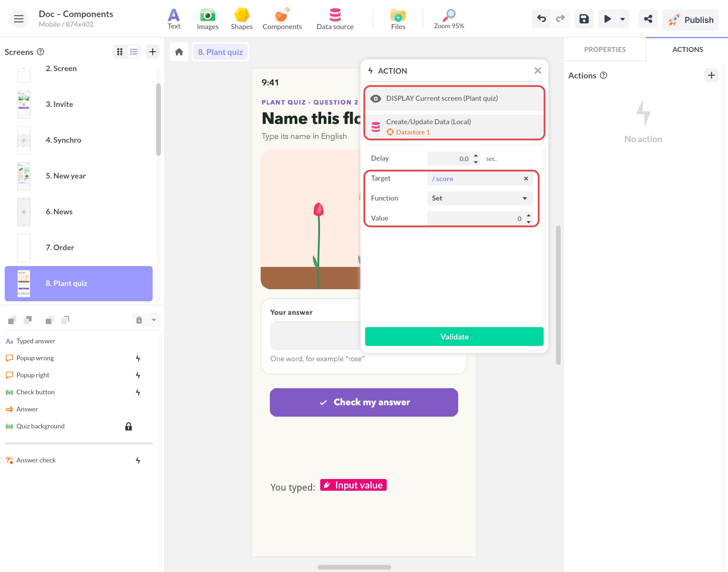The height and width of the screenshot is (572, 728).
Task: Switch screens list to list view
Action: click(x=134, y=52)
